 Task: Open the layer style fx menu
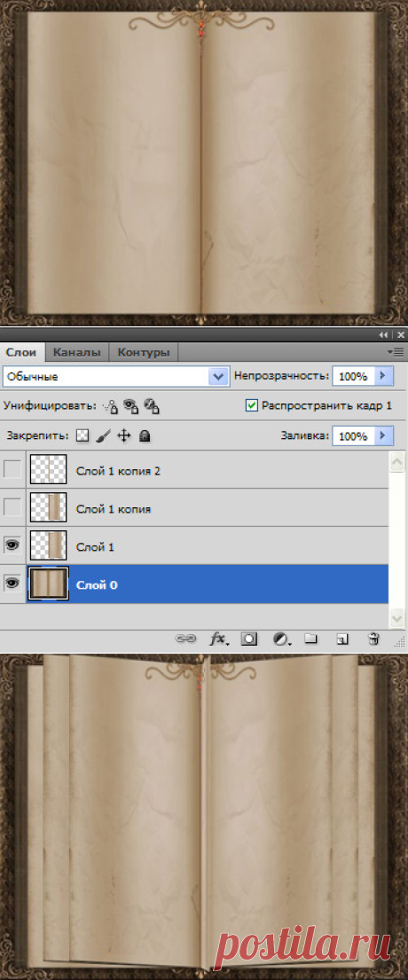coord(218,639)
